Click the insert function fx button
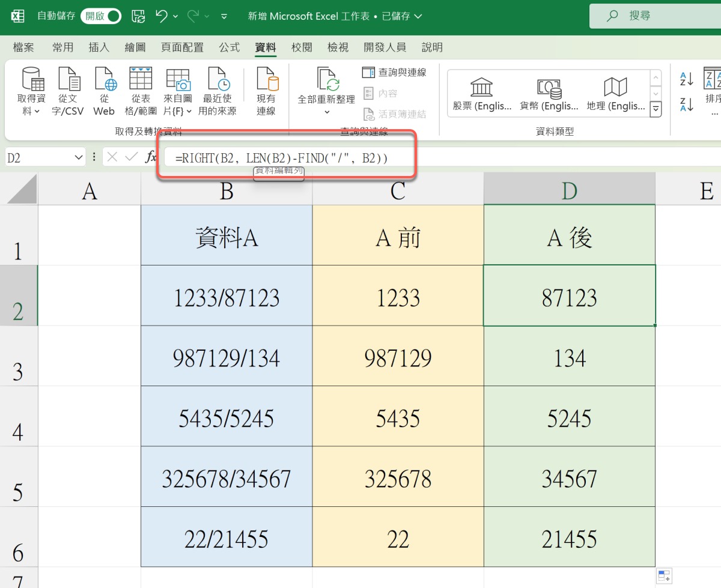The height and width of the screenshot is (588, 721). tap(151, 157)
